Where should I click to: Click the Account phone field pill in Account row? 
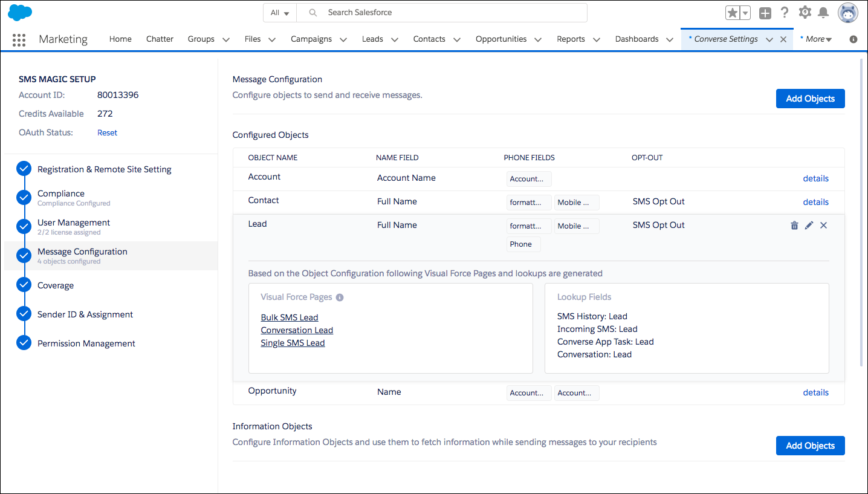pos(529,179)
